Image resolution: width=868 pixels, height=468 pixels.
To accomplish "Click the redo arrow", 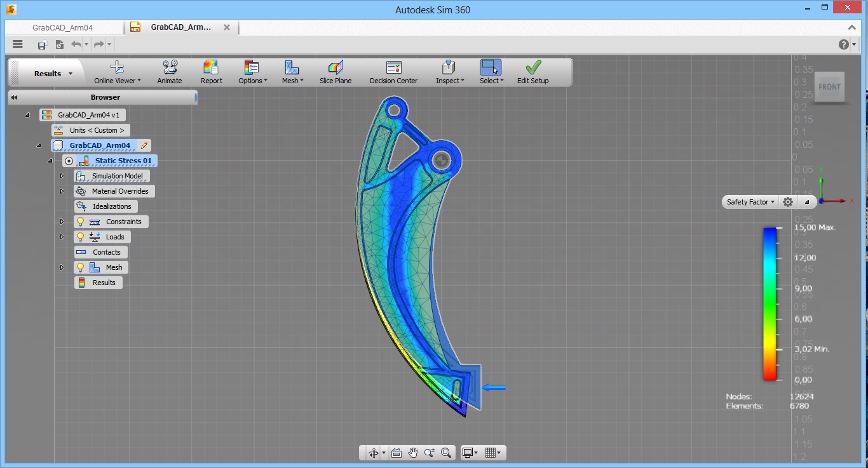I will coord(98,44).
